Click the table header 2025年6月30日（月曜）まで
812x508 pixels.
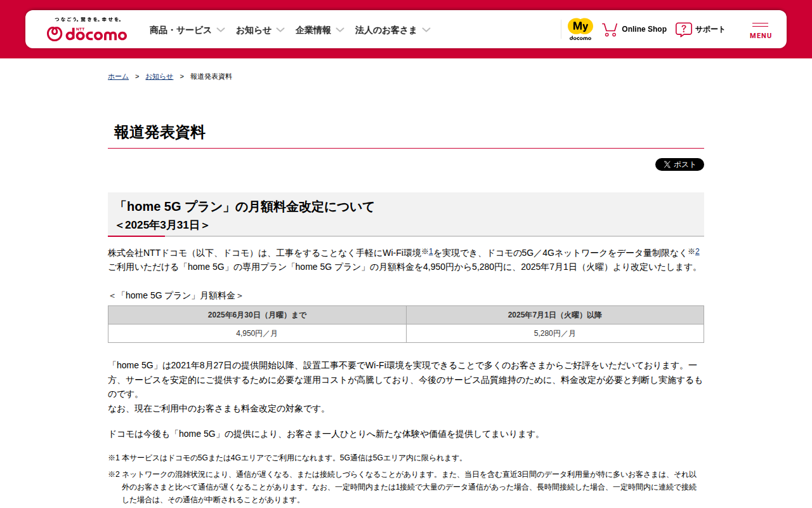[257, 315]
